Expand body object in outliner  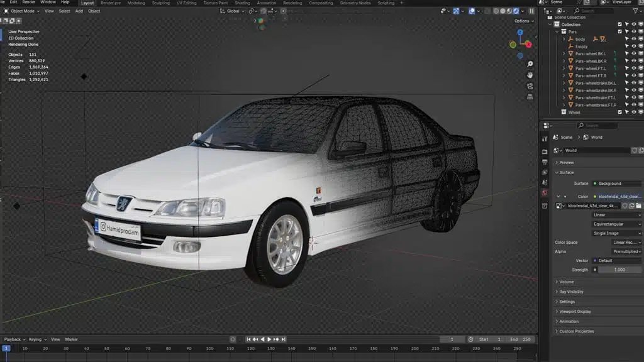[x=564, y=39]
